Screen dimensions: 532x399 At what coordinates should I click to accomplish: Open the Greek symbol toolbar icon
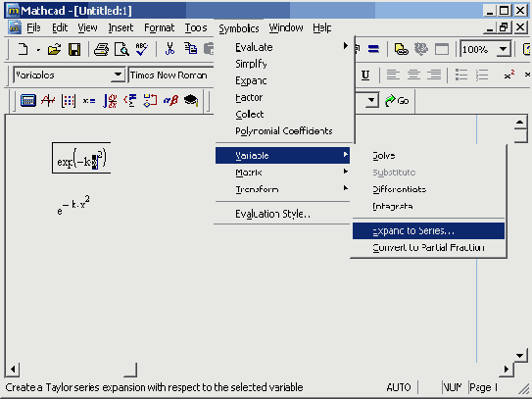(170, 101)
